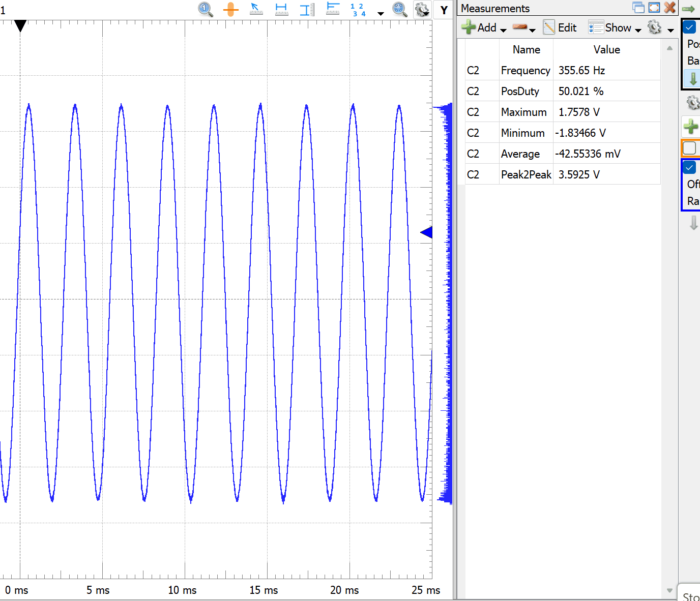Enable the orange Channel 1 checkbox
The width and height of the screenshot is (700, 601).
click(x=689, y=148)
